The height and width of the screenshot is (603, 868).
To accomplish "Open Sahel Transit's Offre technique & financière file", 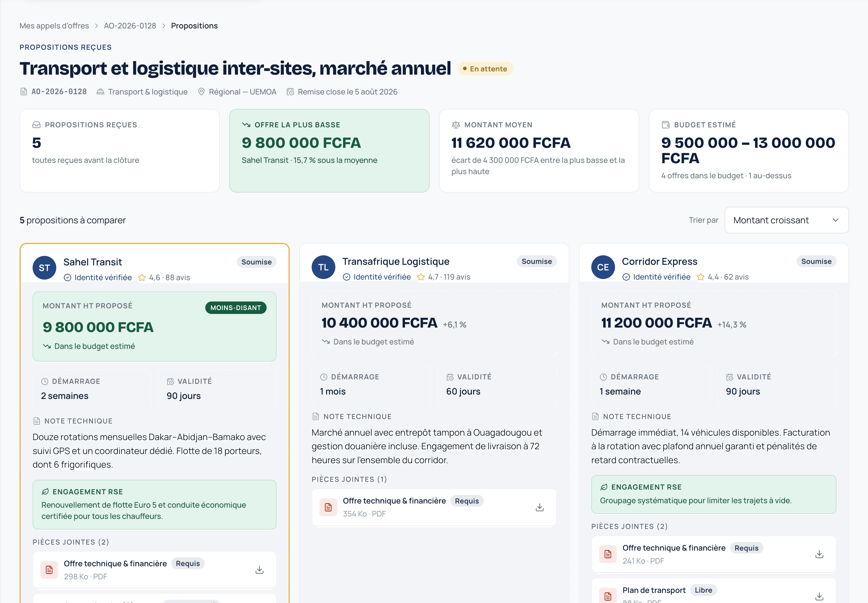I will [x=155, y=570].
